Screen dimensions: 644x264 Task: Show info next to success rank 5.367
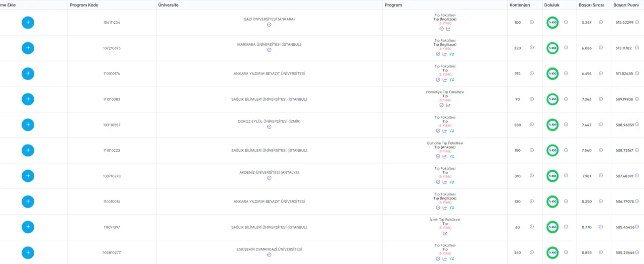(x=601, y=22)
